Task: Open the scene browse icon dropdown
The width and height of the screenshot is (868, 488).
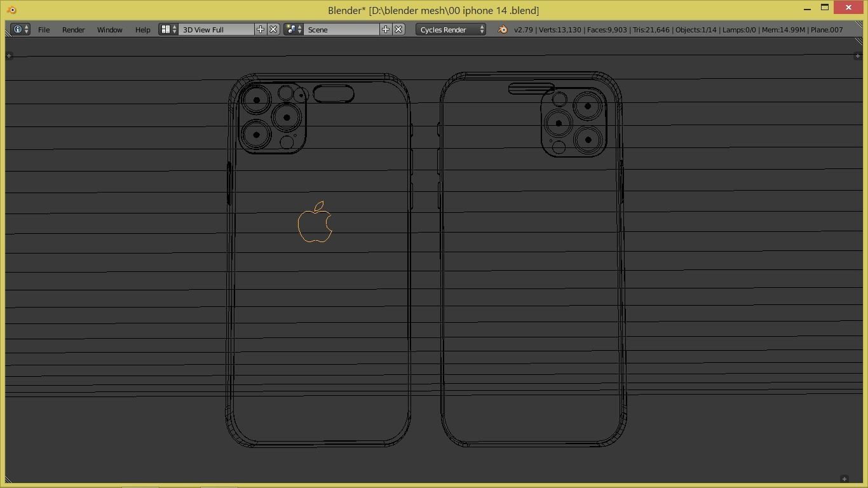Action: point(294,29)
